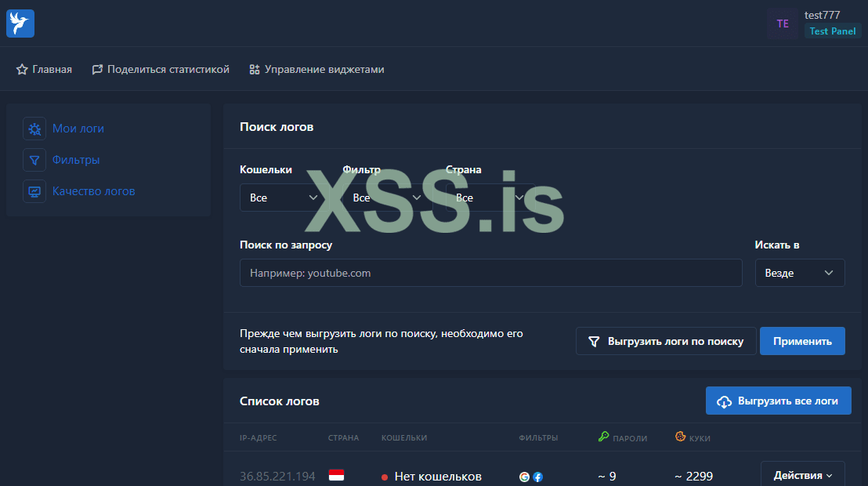This screenshot has width=868, height=486.
Task: Click Выгрузить логи по поиску button
Action: coord(666,341)
